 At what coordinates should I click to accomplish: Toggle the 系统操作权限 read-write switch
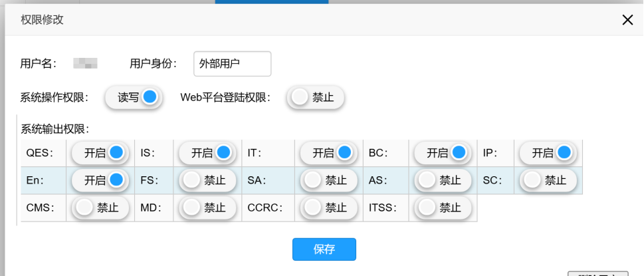click(x=134, y=97)
